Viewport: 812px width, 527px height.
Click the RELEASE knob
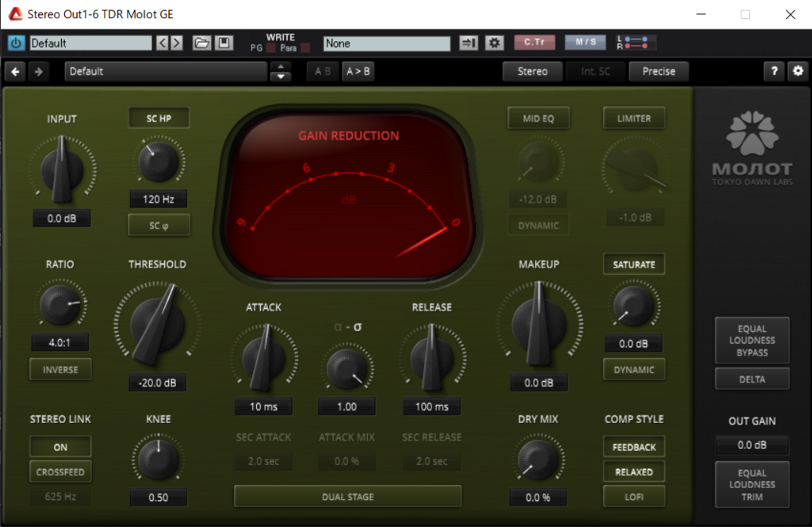point(432,358)
